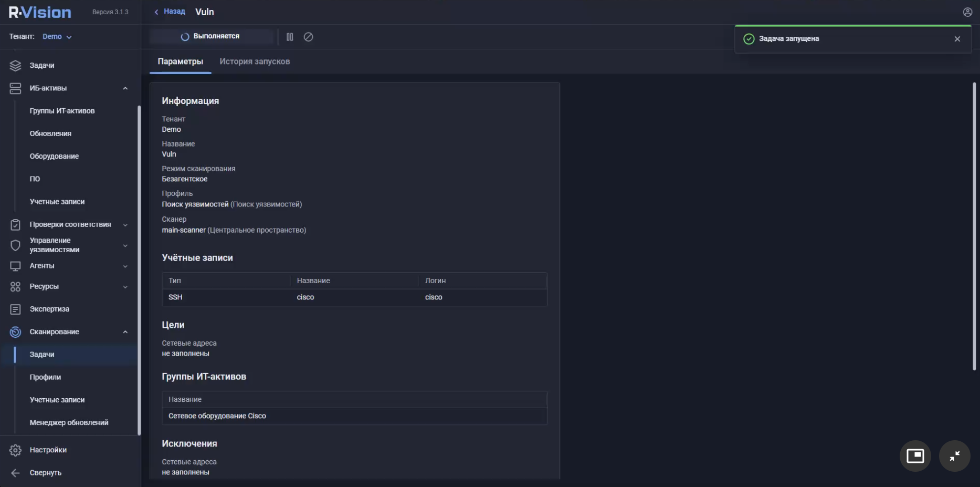Go back using Назад link
The width and height of the screenshot is (980, 487).
(170, 12)
